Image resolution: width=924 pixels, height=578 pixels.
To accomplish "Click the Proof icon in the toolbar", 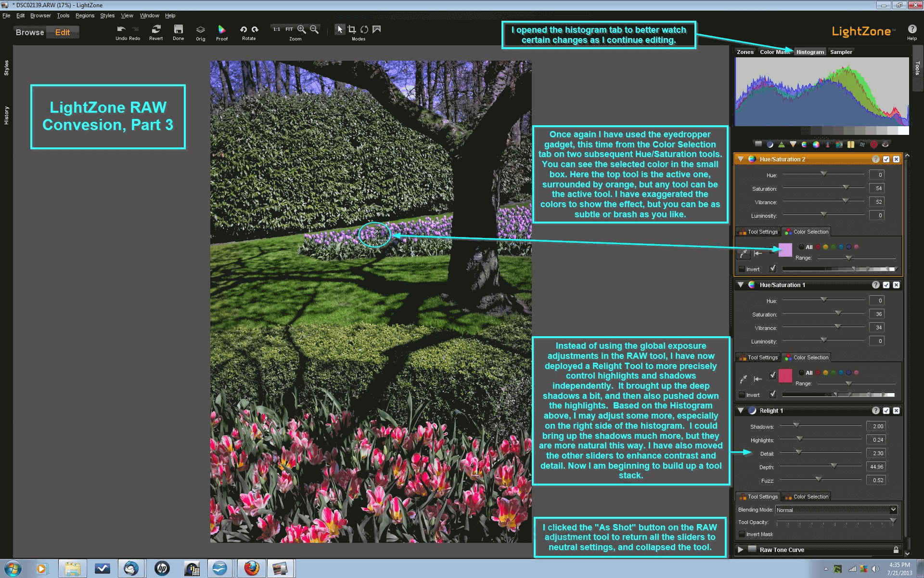I will (x=222, y=30).
